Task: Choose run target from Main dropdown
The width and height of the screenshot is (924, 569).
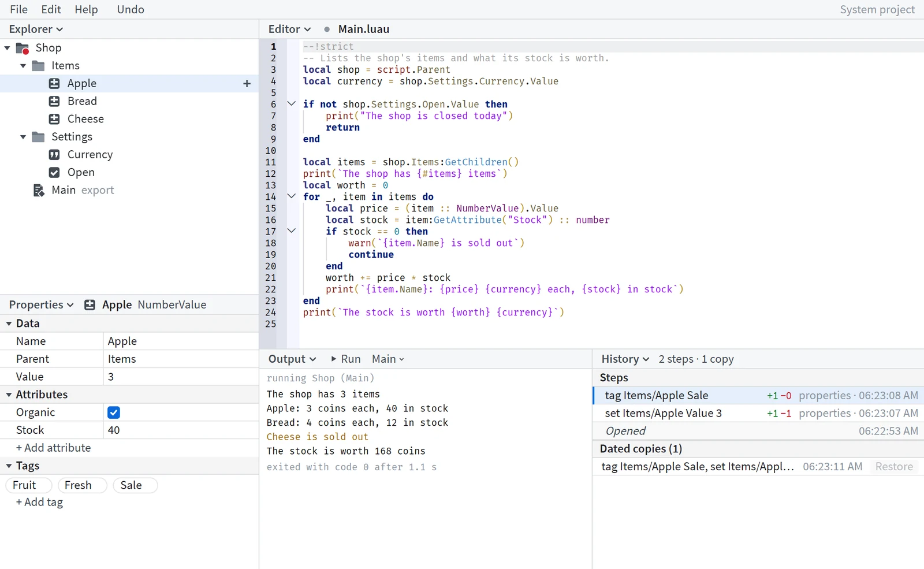Action: tap(388, 359)
